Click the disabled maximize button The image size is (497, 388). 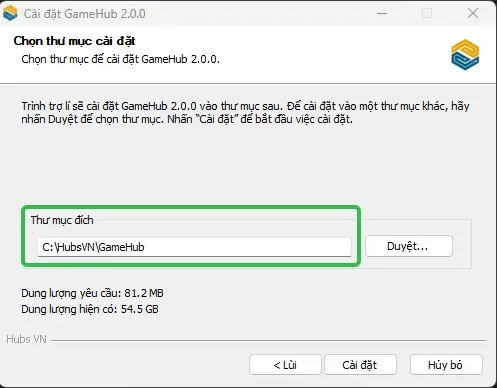(x=427, y=13)
